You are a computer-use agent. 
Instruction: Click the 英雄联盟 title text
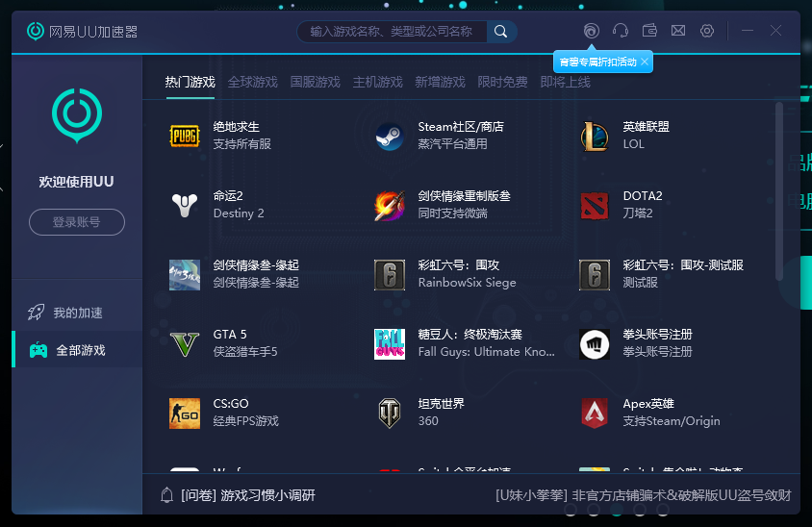(646, 127)
